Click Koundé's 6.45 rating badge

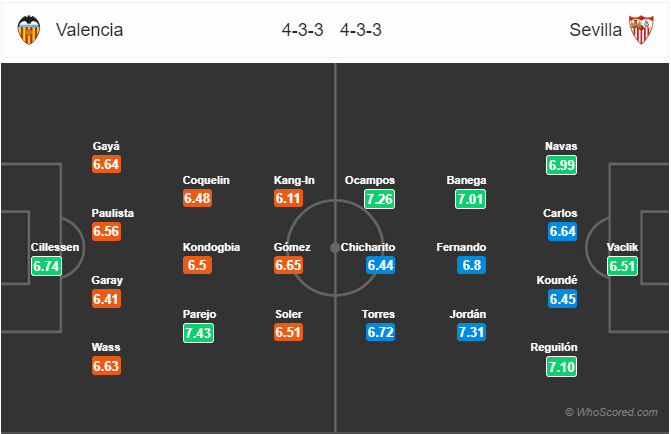click(x=562, y=299)
